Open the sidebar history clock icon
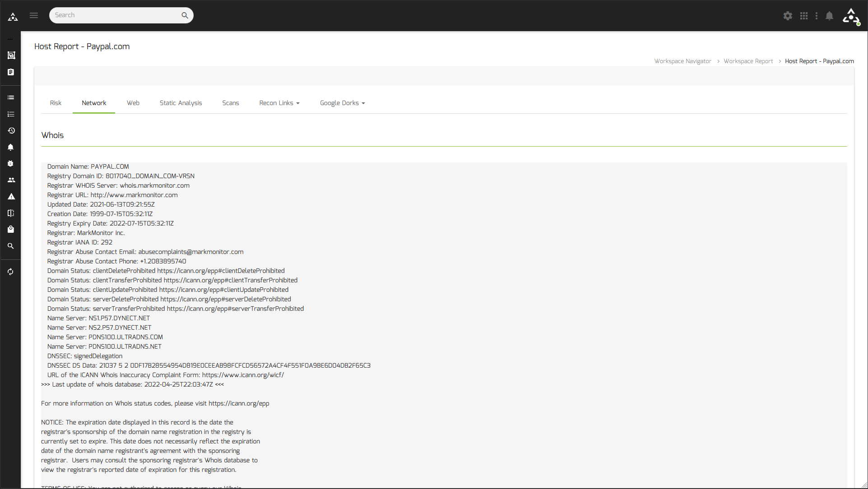 coord(11,131)
